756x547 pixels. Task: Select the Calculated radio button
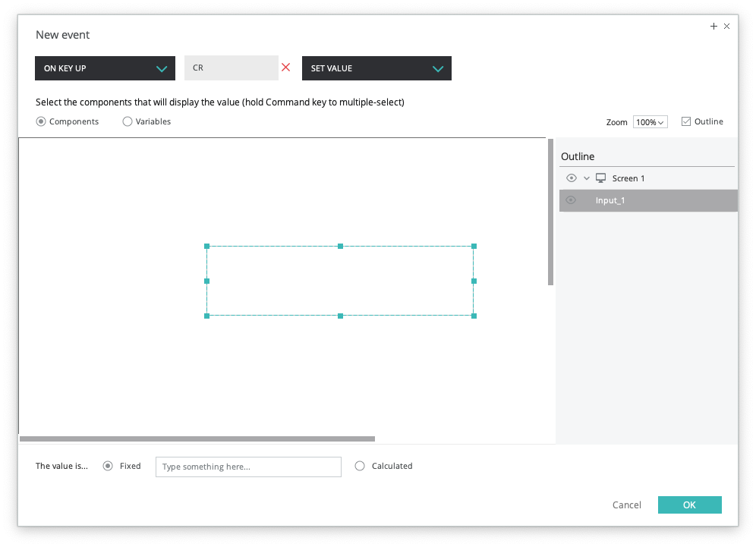tap(360, 466)
